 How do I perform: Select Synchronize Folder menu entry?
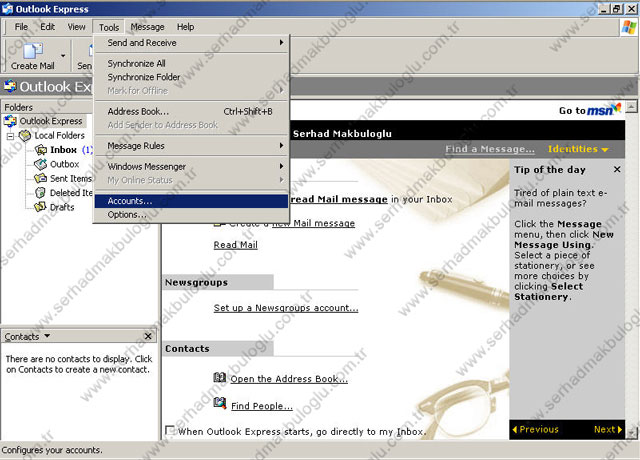coord(191,77)
